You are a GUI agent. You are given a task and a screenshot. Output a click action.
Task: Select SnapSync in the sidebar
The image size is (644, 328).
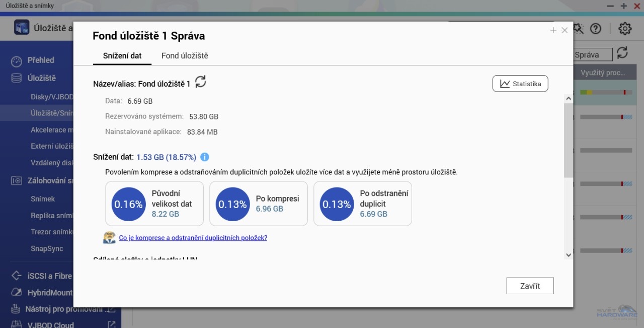click(47, 249)
